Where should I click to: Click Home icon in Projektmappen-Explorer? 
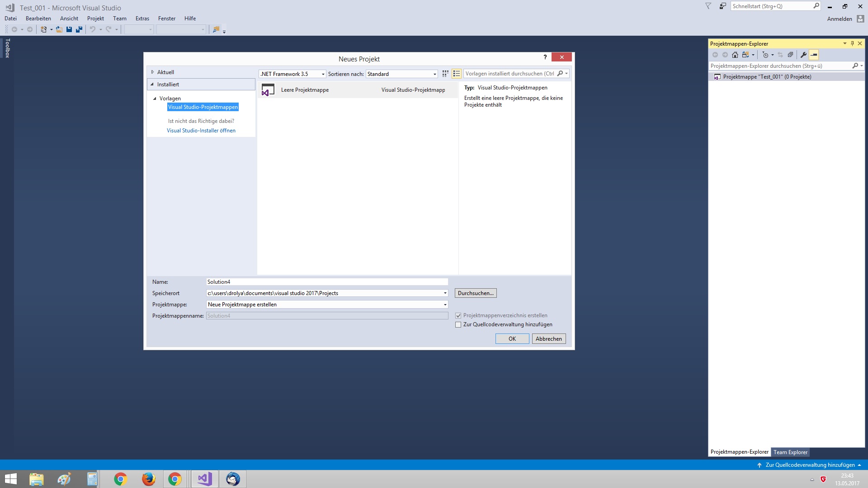click(735, 55)
